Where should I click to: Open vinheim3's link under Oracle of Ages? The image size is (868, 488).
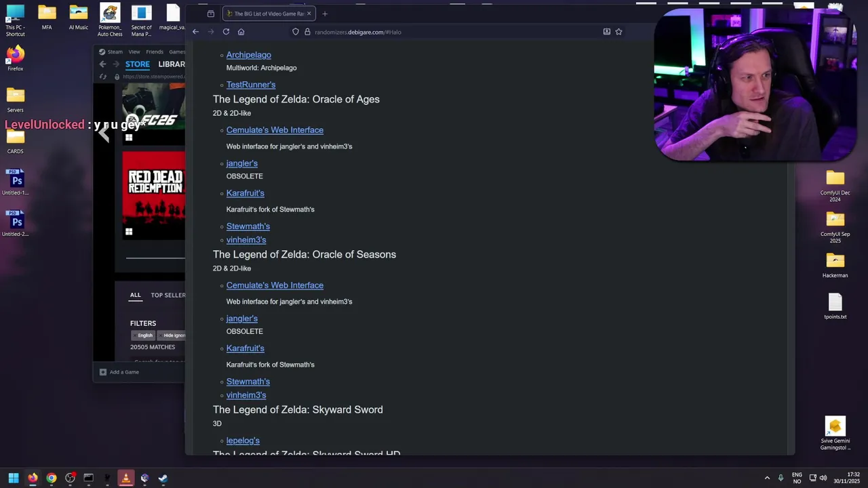(246, 240)
